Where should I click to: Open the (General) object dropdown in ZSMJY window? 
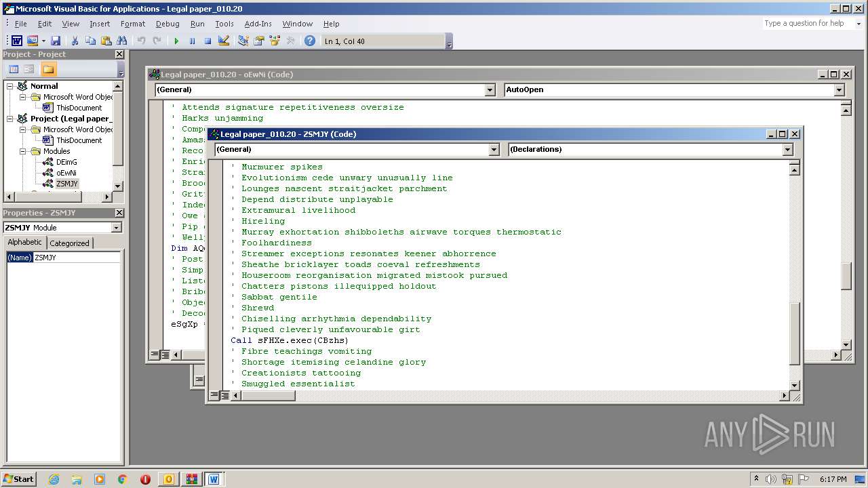494,149
